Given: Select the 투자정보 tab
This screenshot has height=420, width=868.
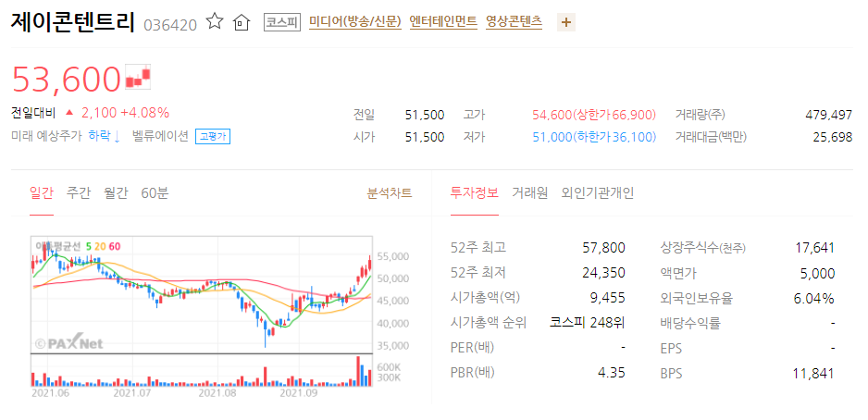Looking at the screenshot, I should [x=475, y=193].
